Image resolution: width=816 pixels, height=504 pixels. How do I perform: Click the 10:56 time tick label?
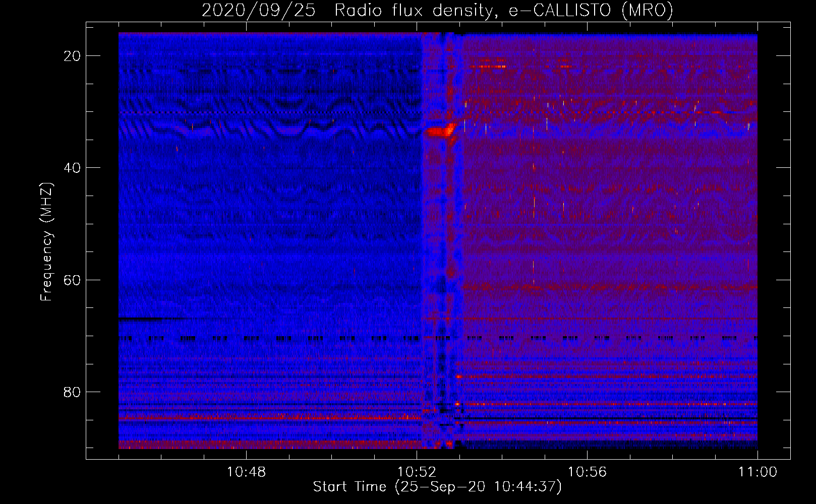click(x=587, y=472)
